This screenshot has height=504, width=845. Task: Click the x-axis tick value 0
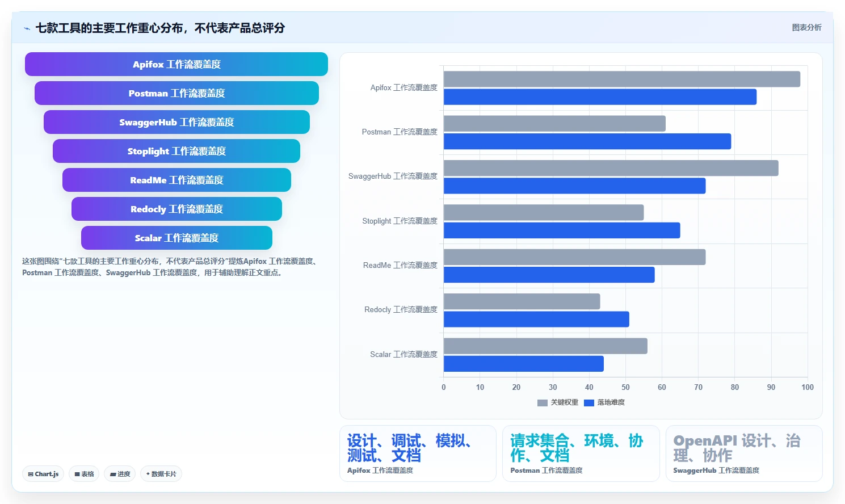444,387
